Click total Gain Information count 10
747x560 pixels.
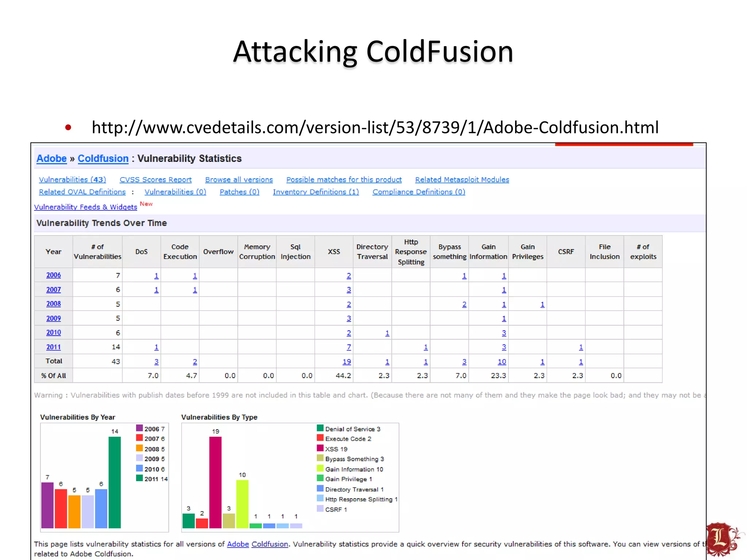(502, 362)
